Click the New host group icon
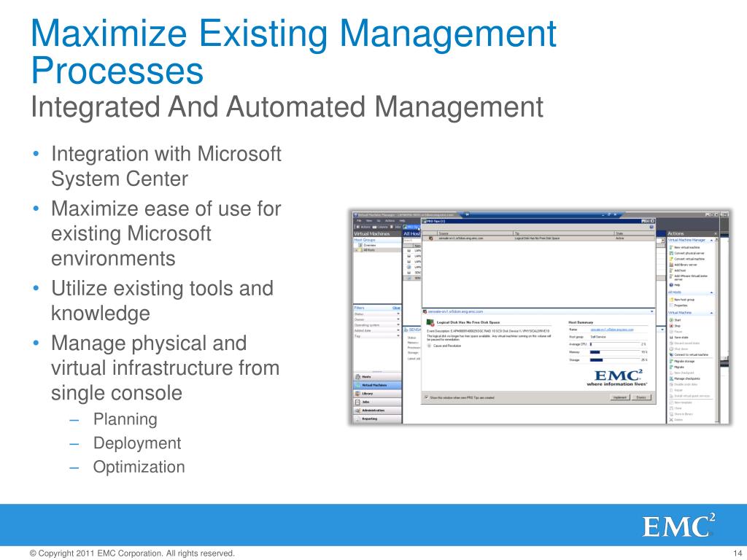The height and width of the screenshot is (560, 747). click(671, 300)
